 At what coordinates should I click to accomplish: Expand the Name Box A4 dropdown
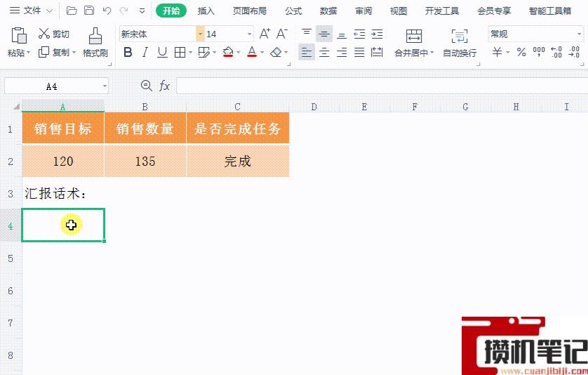105,86
